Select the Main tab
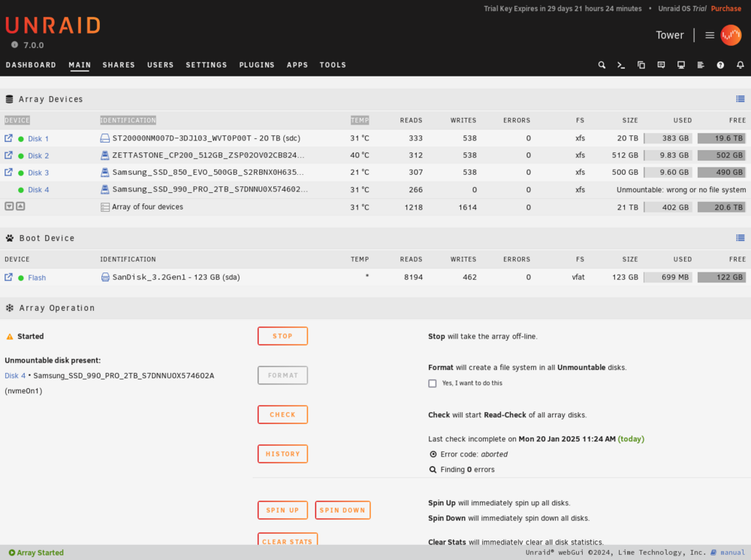The width and height of the screenshot is (751, 560). [80, 65]
